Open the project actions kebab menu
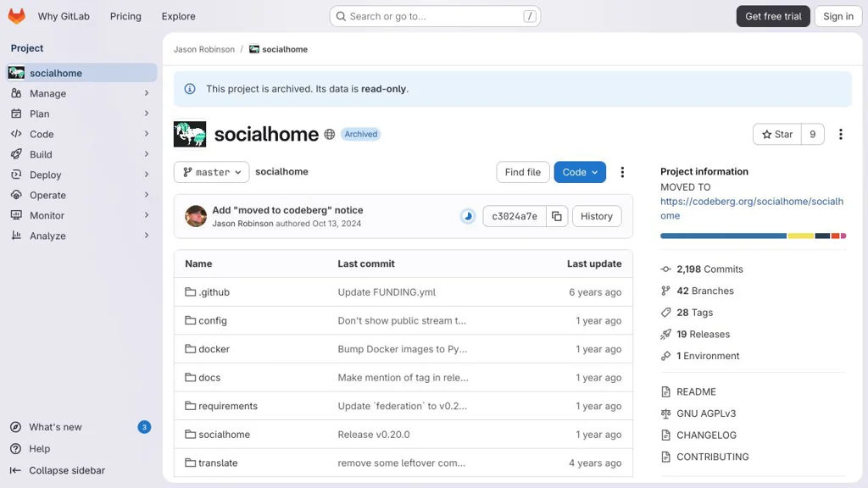 (x=840, y=134)
